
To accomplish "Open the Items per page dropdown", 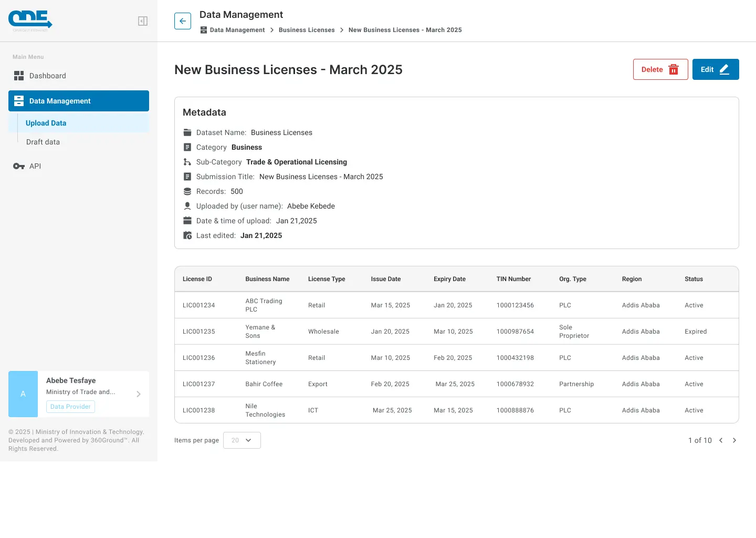I will pyautogui.click(x=241, y=440).
